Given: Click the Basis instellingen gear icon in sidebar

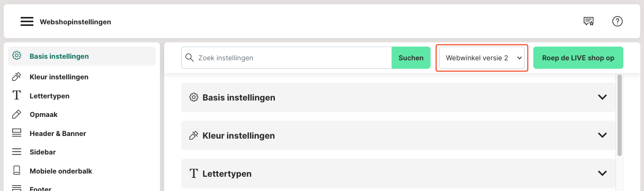Looking at the screenshot, I should pos(17,56).
